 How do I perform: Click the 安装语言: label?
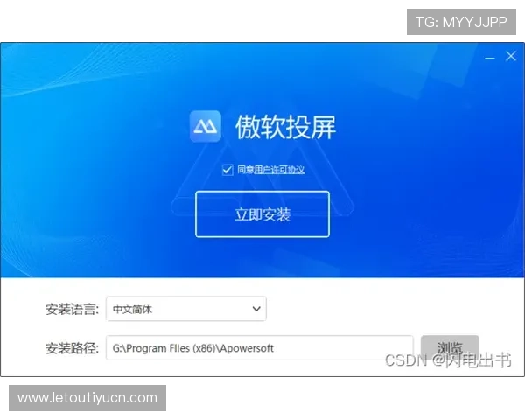pos(72,309)
